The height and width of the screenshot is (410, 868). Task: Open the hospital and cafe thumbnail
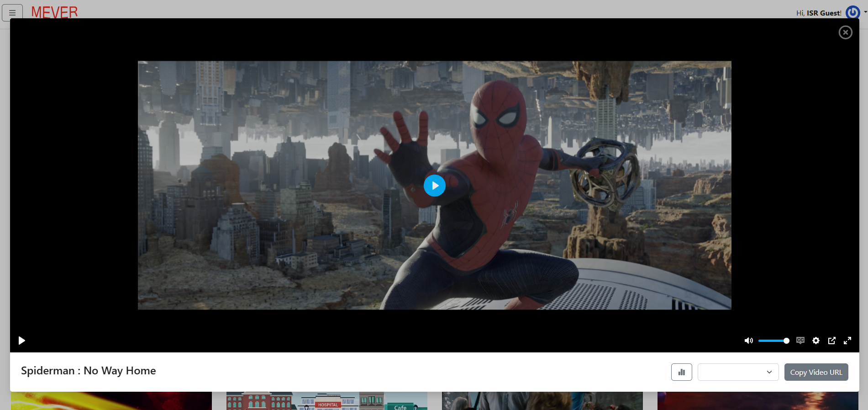(327, 401)
